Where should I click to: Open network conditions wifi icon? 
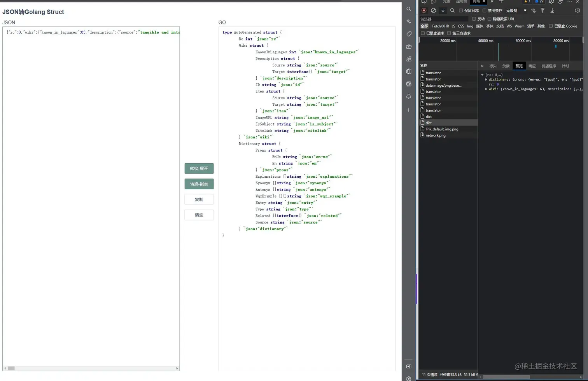point(534,10)
